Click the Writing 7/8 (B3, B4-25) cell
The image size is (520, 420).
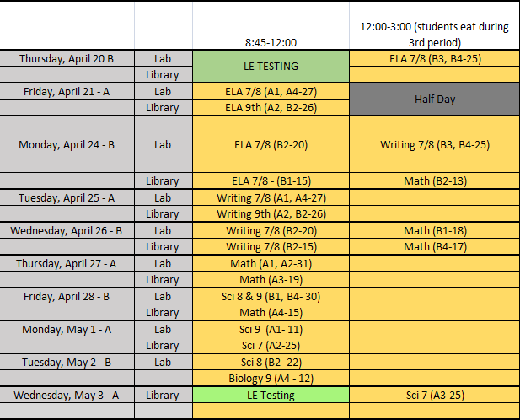434,144
